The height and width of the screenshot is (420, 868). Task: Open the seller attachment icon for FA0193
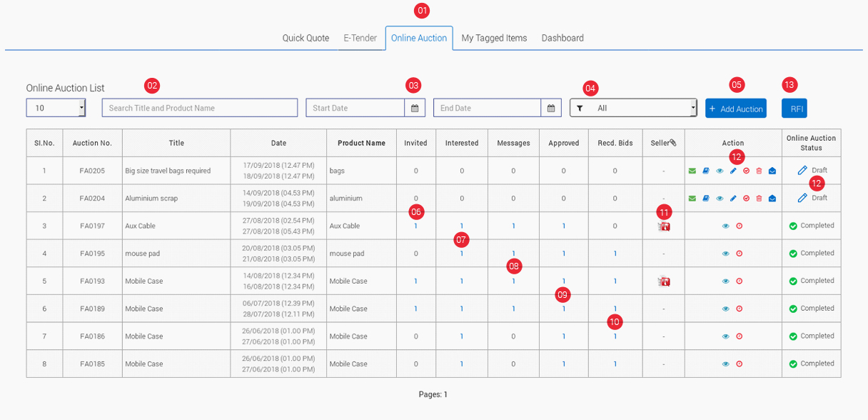(x=664, y=281)
